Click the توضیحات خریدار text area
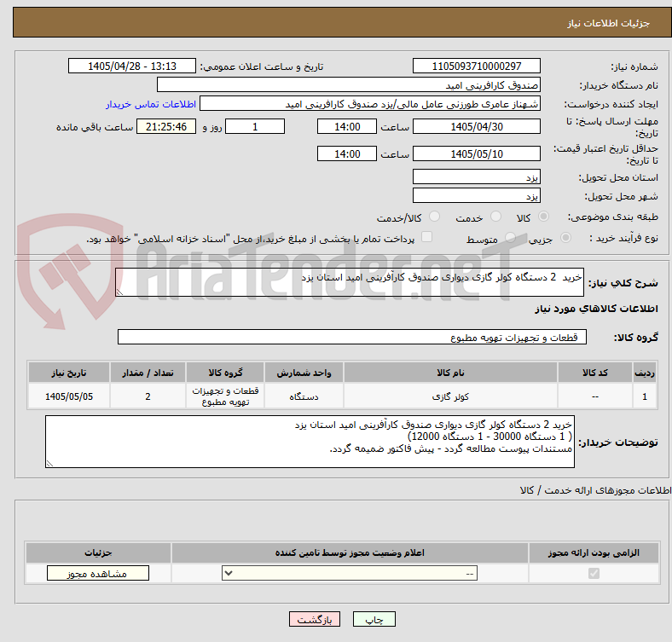The image size is (672, 642). point(310,442)
